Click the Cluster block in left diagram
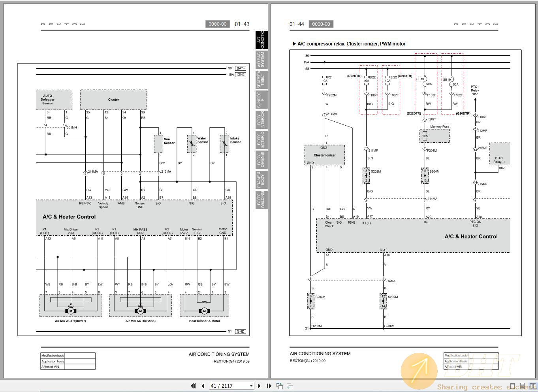The image size is (538, 392). click(113, 100)
